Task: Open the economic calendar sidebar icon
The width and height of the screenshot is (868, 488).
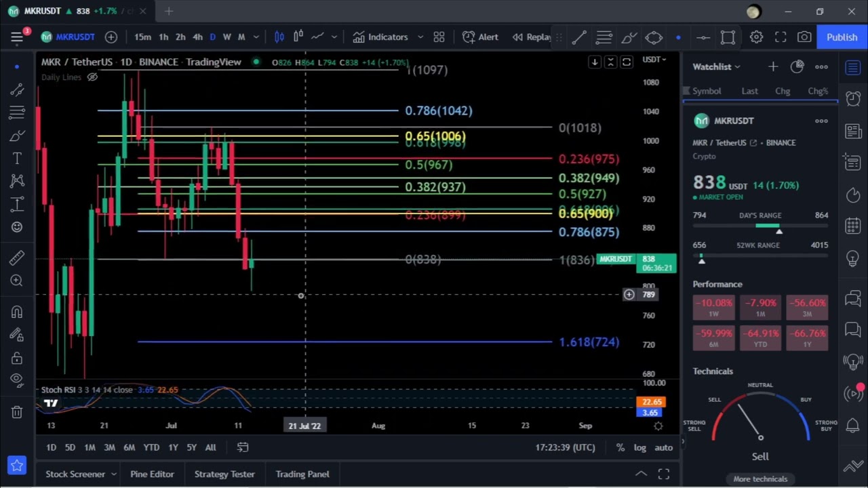Action: (853, 226)
